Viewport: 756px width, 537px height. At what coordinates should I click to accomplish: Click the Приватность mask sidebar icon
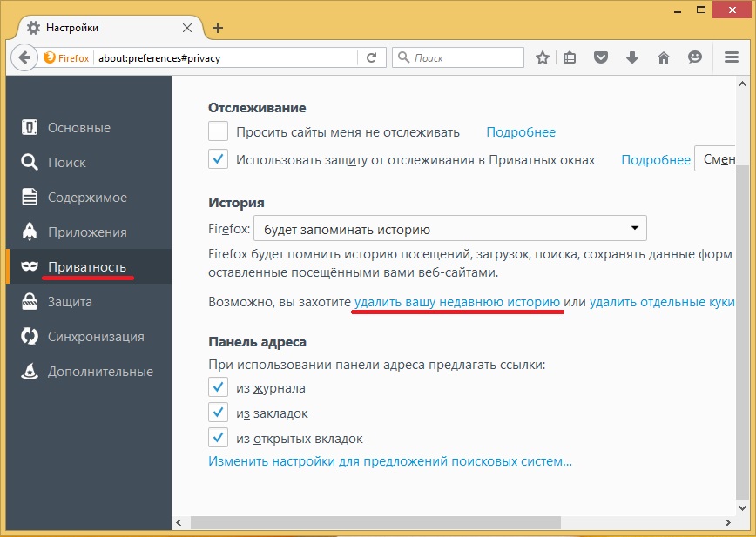30,266
